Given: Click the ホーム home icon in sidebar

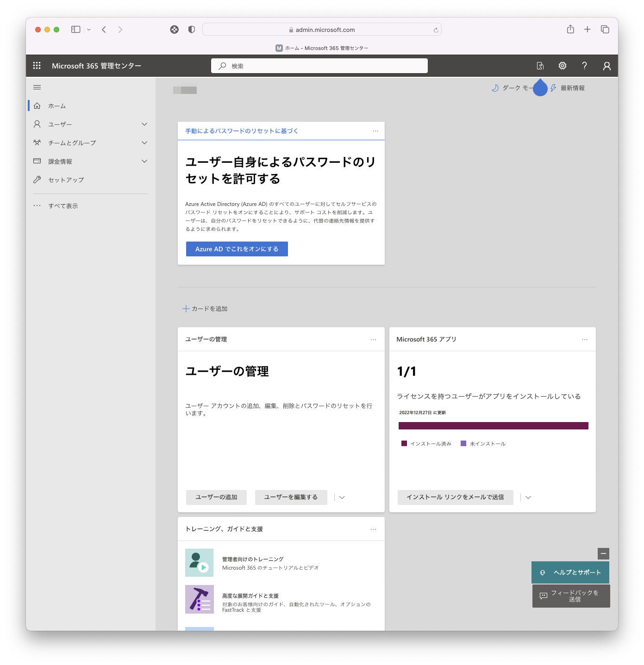Looking at the screenshot, I should (37, 106).
